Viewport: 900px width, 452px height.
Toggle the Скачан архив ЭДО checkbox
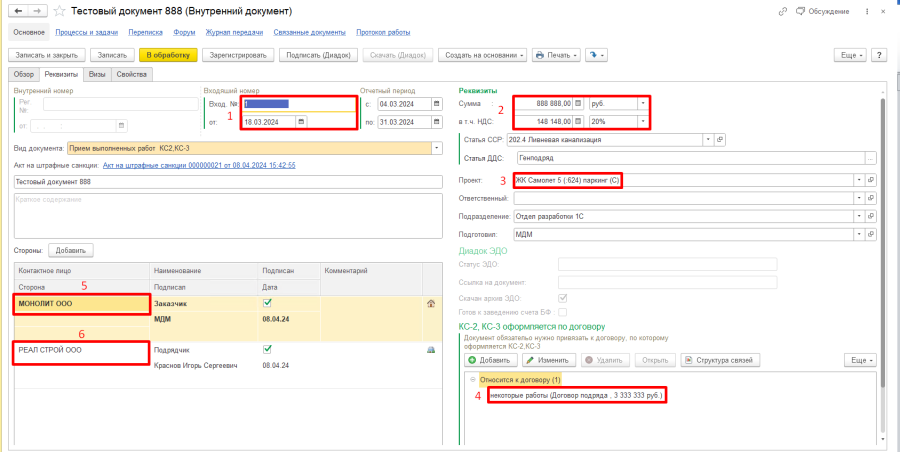tap(564, 297)
